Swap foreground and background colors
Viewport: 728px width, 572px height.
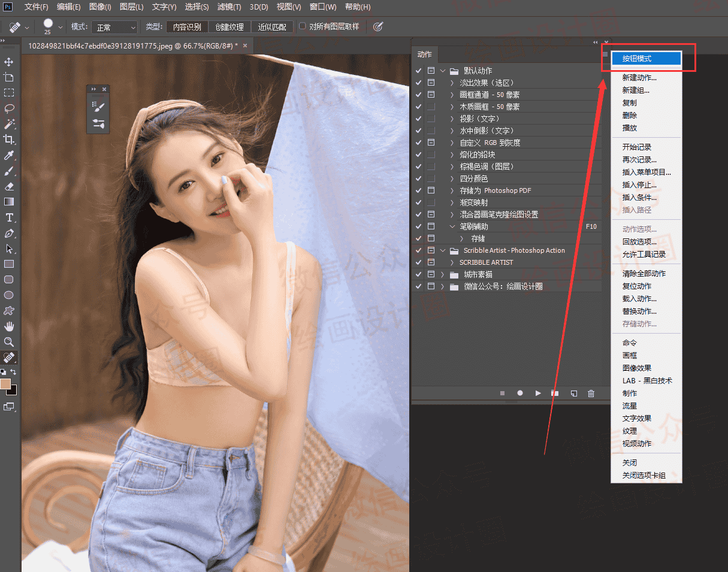click(x=13, y=372)
